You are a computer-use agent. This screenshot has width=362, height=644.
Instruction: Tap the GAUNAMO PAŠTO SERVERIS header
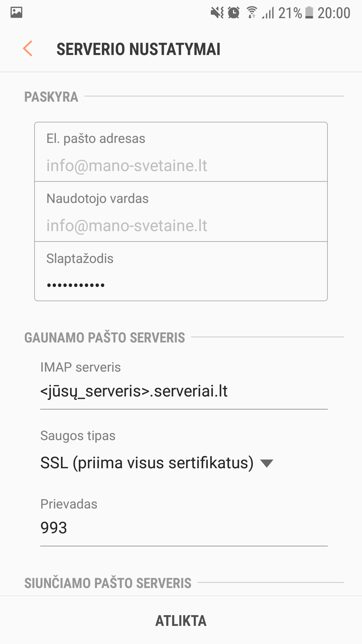pos(105,337)
